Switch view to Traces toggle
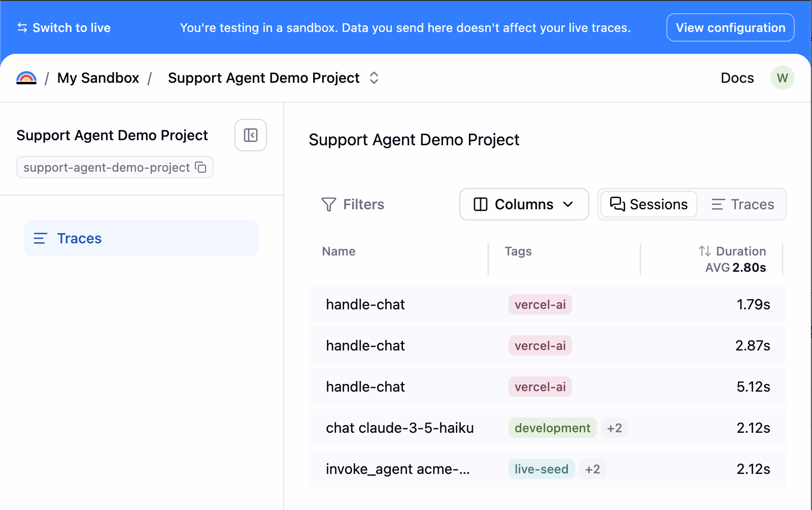Viewport: 812px width, 510px height. pyautogui.click(x=742, y=204)
